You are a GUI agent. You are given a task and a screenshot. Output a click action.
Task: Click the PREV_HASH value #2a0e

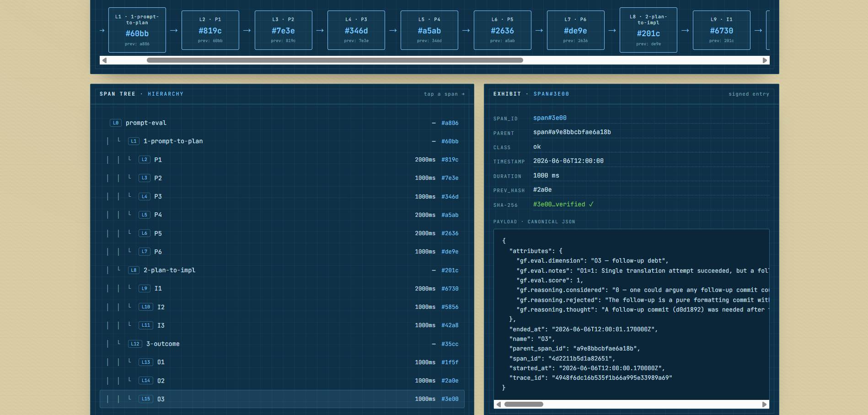[x=542, y=189]
